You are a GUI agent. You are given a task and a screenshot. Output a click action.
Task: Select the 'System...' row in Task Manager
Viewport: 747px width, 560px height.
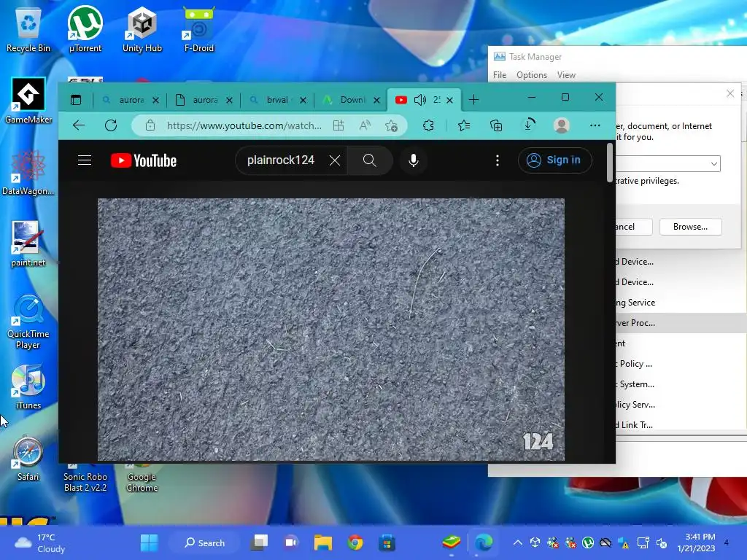coord(681,384)
